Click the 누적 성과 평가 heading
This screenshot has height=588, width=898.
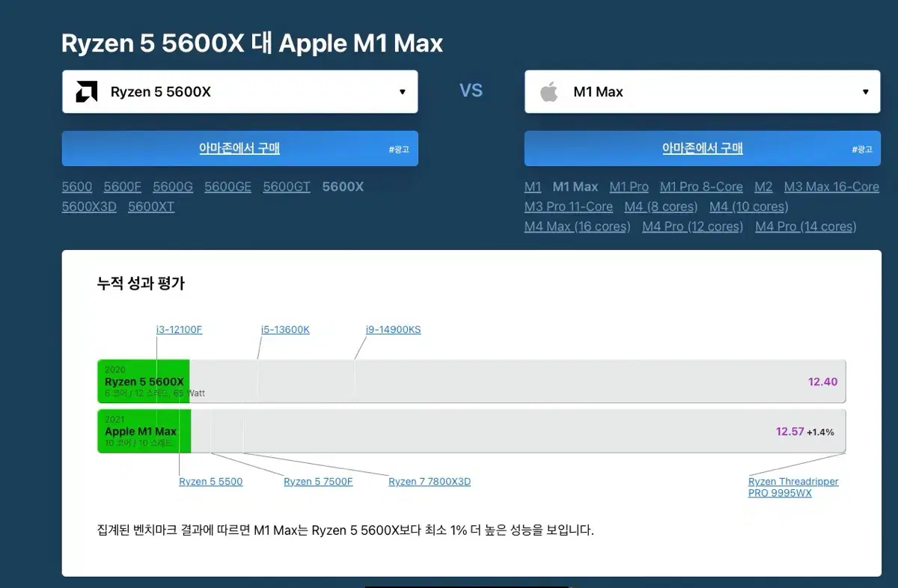click(141, 284)
